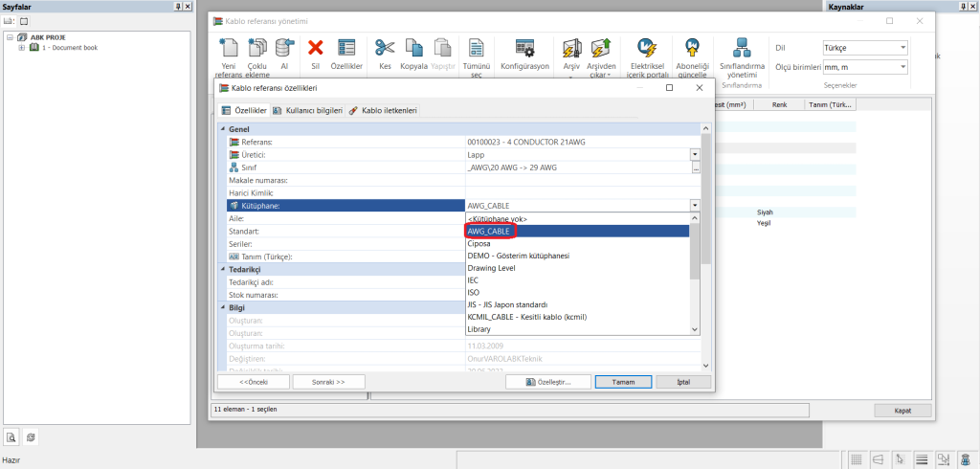The height and width of the screenshot is (469, 980).
Task: Click the Tümünü seç icon
Action: pos(477,48)
